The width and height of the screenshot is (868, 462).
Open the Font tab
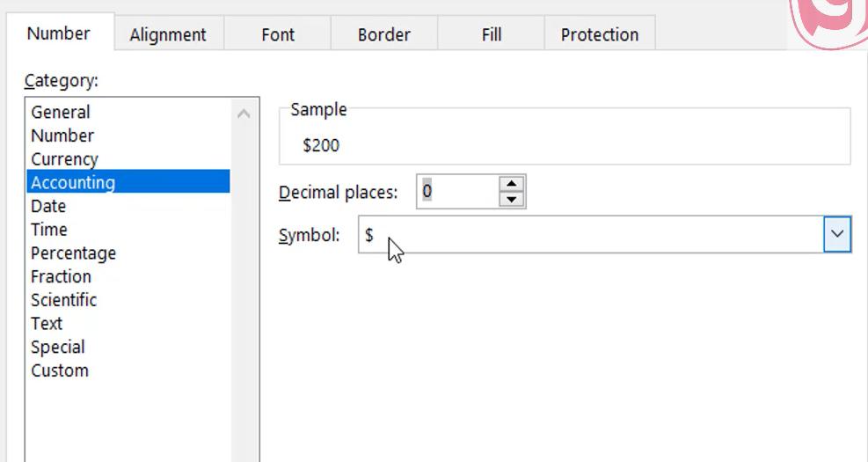click(x=278, y=35)
